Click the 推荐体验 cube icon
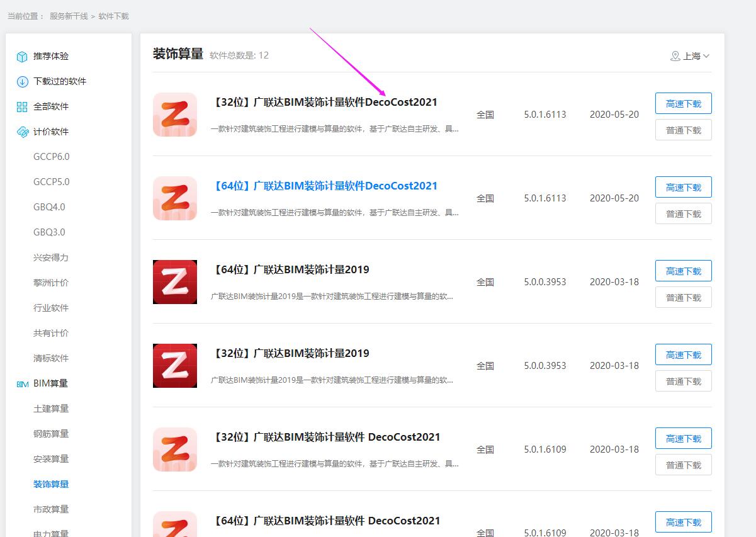 (x=22, y=57)
